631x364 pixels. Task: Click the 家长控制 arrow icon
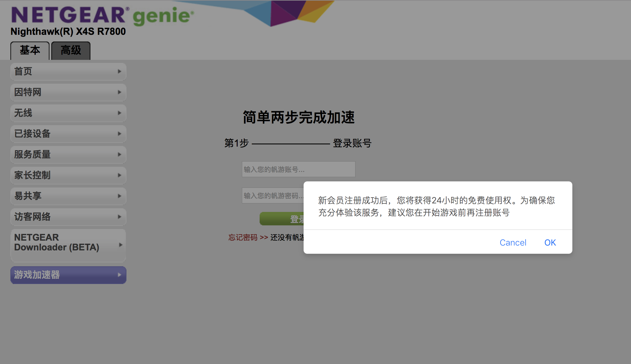119,175
